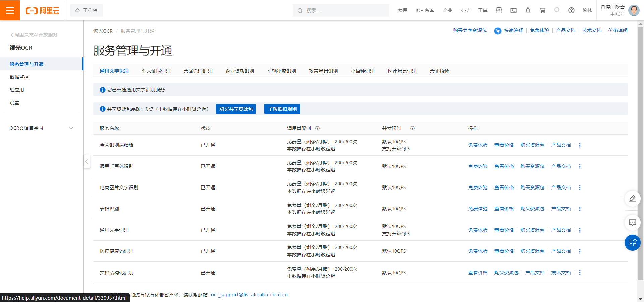Click the floating feedback chat icon

[x=633, y=223]
